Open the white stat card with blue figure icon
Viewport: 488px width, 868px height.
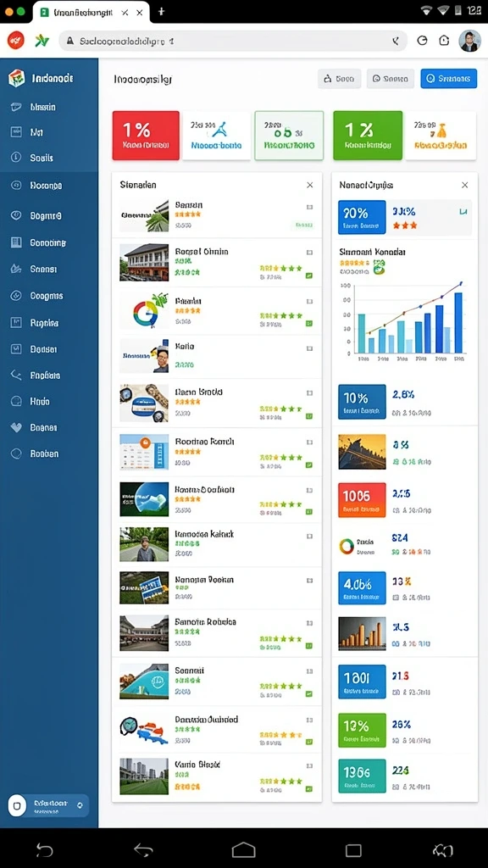[216, 136]
